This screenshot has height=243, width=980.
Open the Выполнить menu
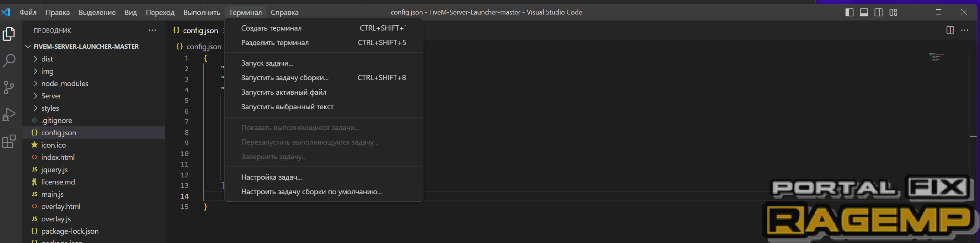(202, 12)
